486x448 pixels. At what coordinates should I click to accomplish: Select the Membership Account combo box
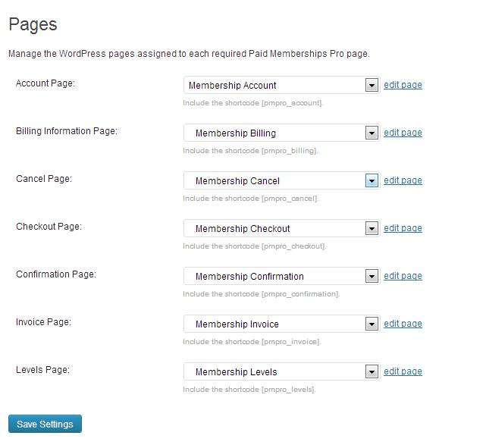click(281, 85)
